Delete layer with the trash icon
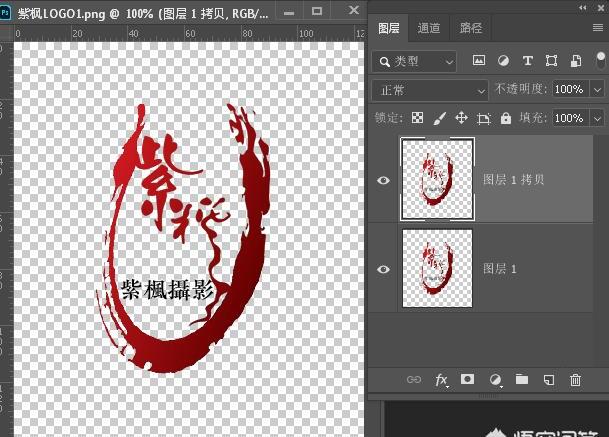 point(575,380)
